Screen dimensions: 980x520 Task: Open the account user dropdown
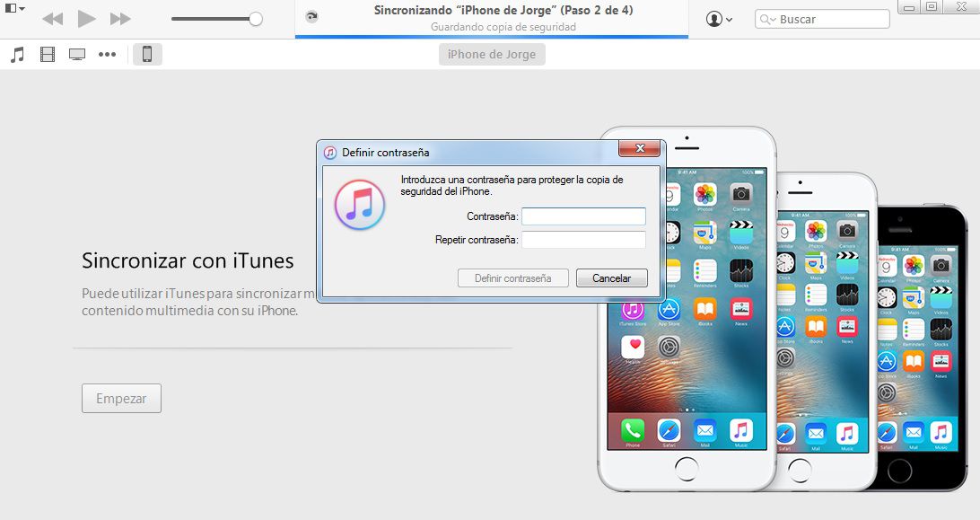coord(719,20)
